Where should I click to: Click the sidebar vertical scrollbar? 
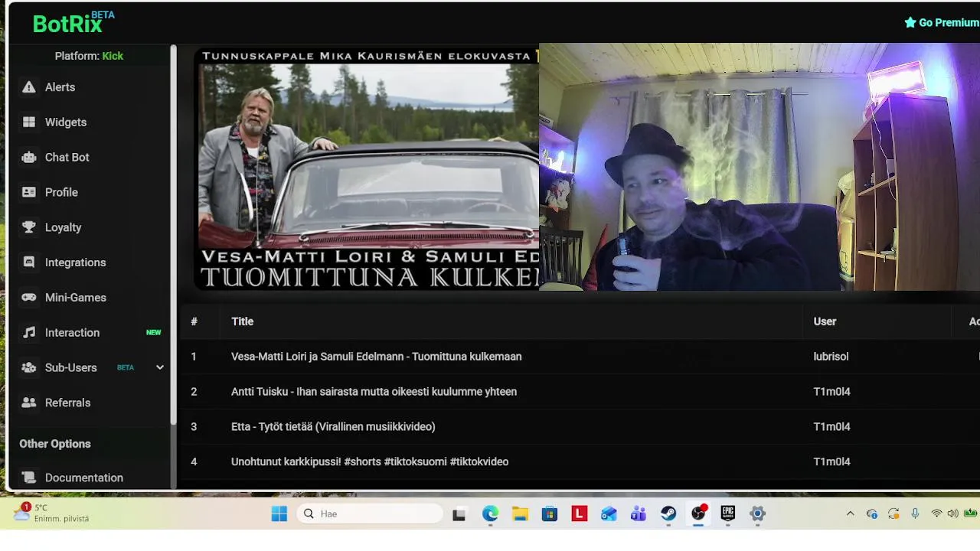(x=174, y=236)
